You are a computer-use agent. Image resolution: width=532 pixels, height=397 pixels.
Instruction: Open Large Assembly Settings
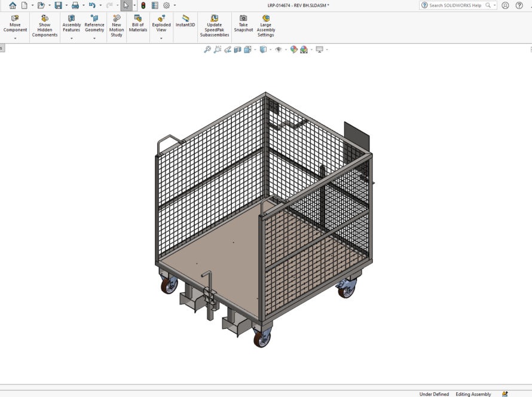(x=266, y=27)
